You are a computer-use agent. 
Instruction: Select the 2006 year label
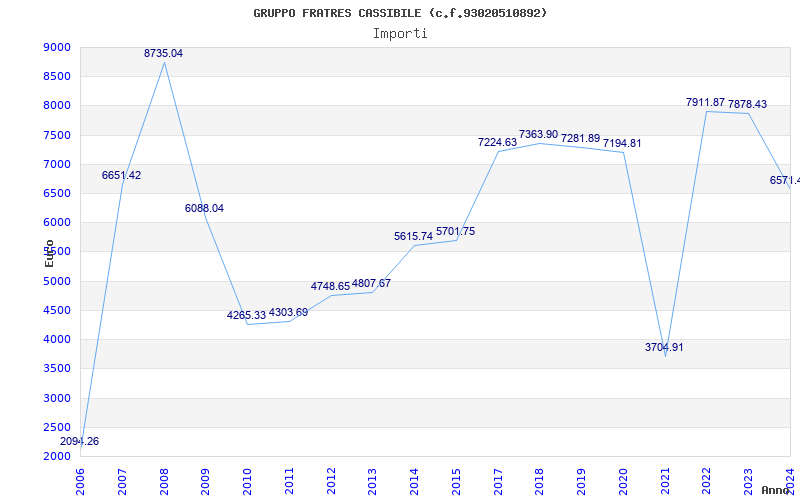click(x=80, y=481)
